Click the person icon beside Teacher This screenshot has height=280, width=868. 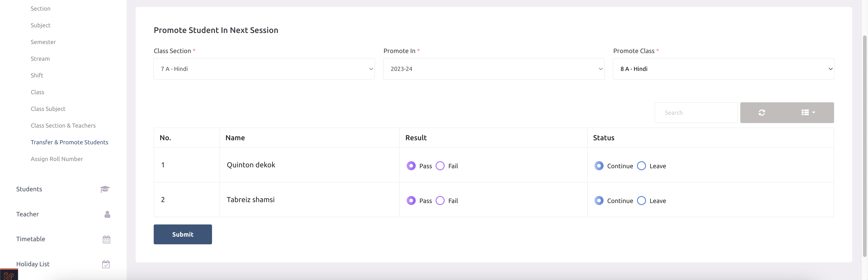[x=107, y=214]
